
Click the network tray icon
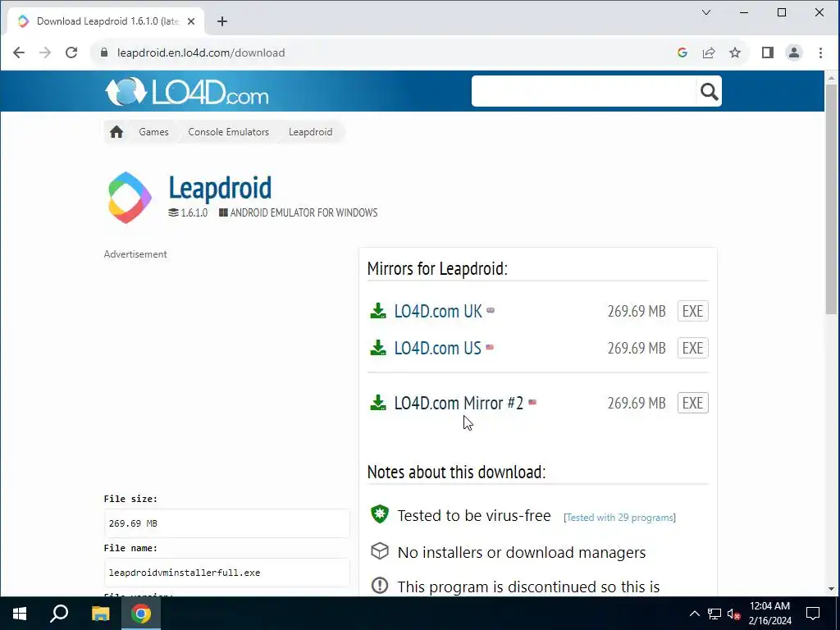(x=714, y=614)
